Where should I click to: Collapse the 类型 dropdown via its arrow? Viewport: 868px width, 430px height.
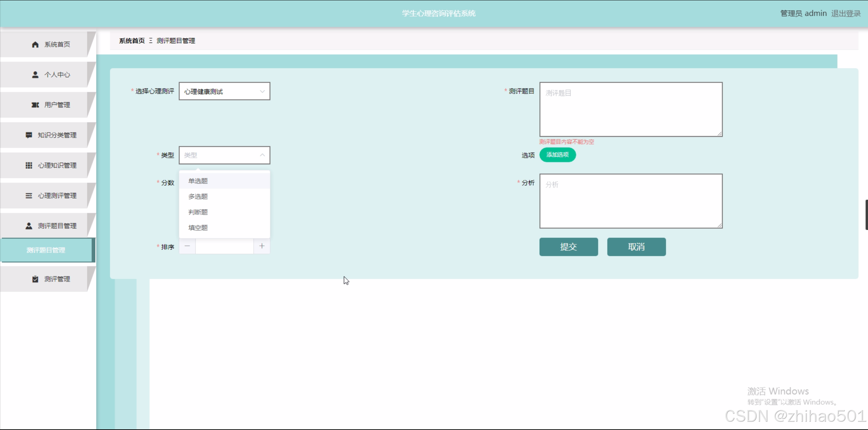point(262,155)
